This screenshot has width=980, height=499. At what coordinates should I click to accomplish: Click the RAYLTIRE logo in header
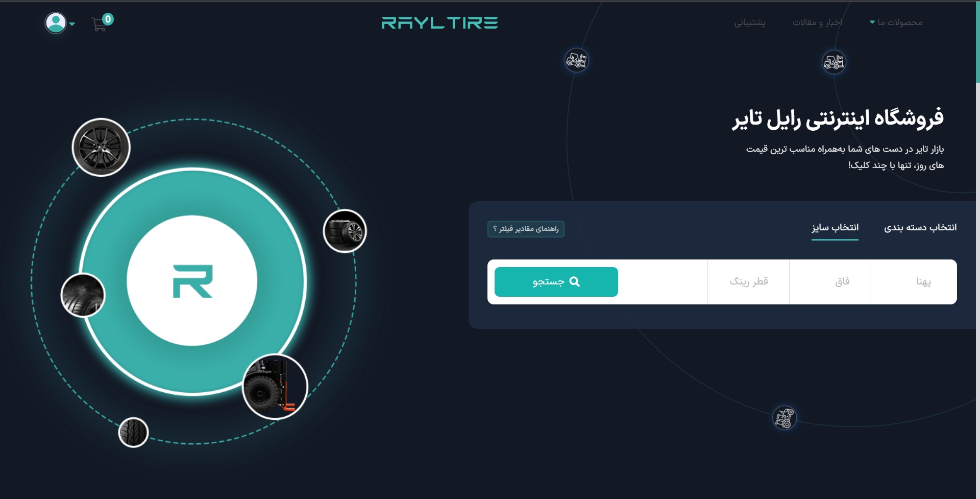[x=439, y=22]
